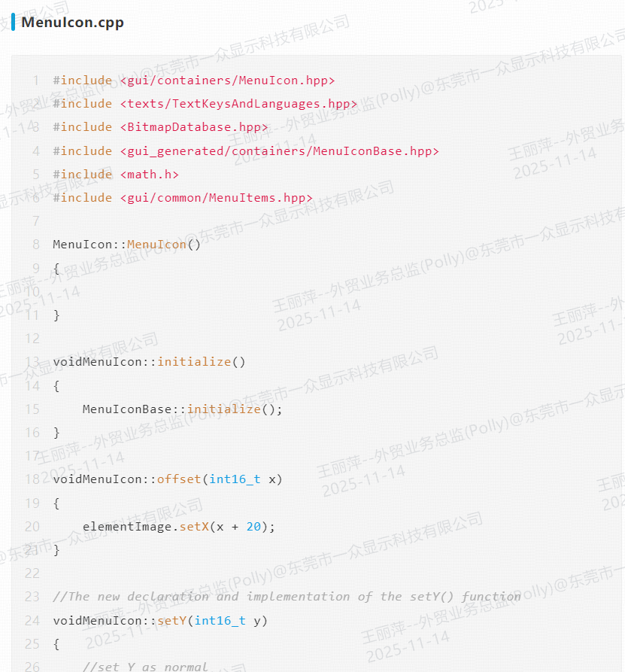
Task: Click the BitmapDatabase.hpp include
Action: 193,127
